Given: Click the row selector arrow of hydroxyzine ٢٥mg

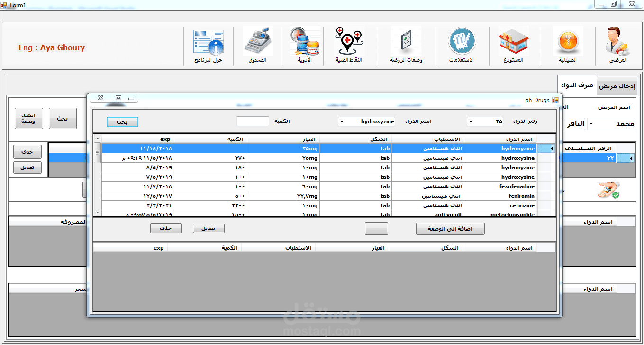Looking at the screenshot, I should pos(546,149).
